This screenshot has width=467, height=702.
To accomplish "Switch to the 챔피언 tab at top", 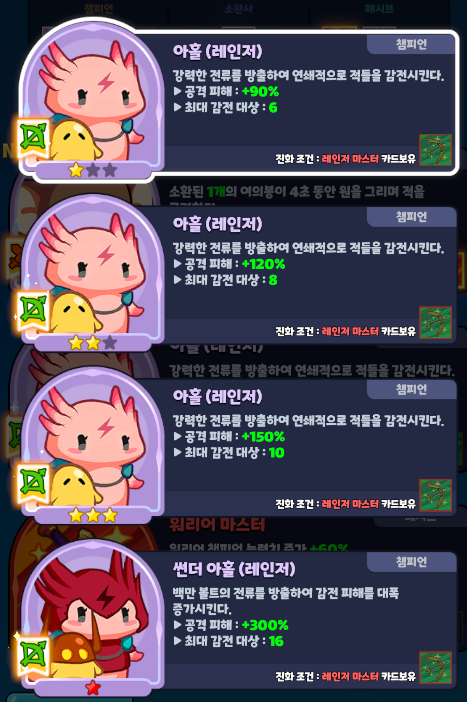I will (x=98, y=9).
